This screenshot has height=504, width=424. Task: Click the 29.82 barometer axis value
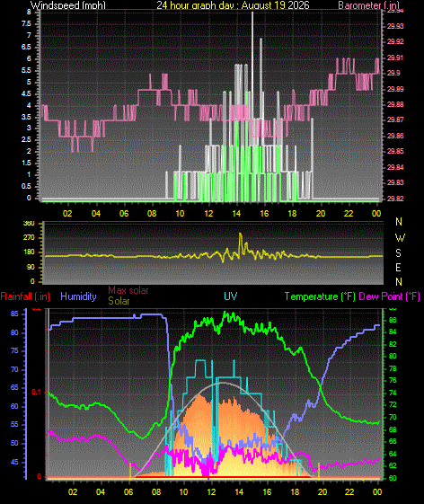(x=395, y=199)
